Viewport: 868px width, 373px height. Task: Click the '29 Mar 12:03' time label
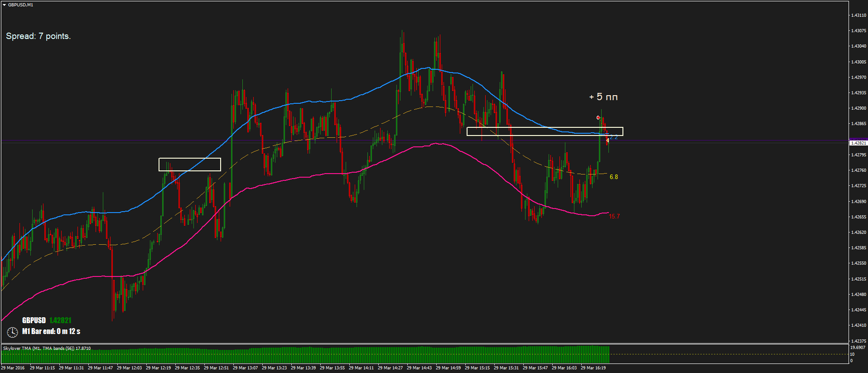click(129, 368)
